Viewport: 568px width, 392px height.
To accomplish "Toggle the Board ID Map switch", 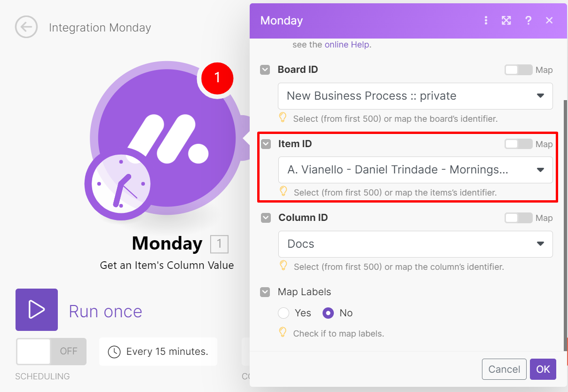I will pyautogui.click(x=519, y=70).
